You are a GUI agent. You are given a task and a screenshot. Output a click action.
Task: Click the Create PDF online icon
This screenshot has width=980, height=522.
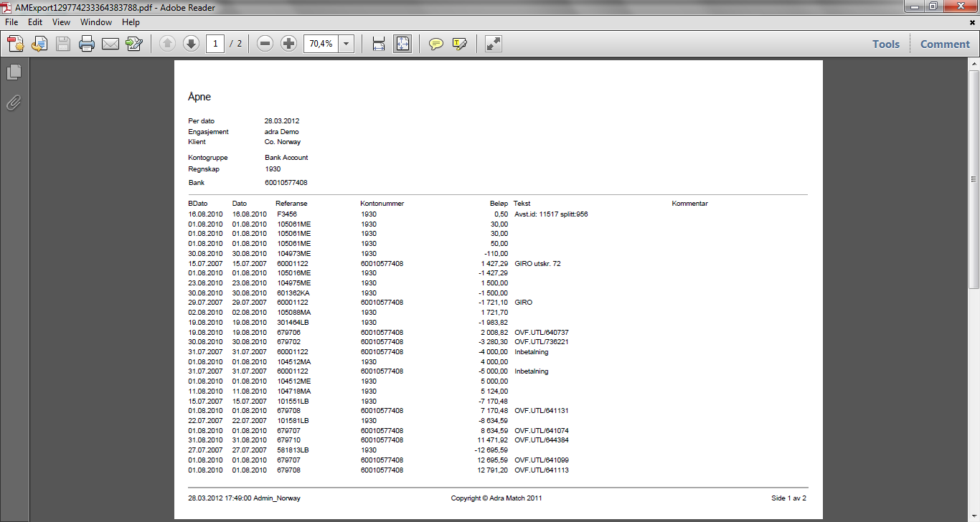pyautogui.click(x=16, y=44)
